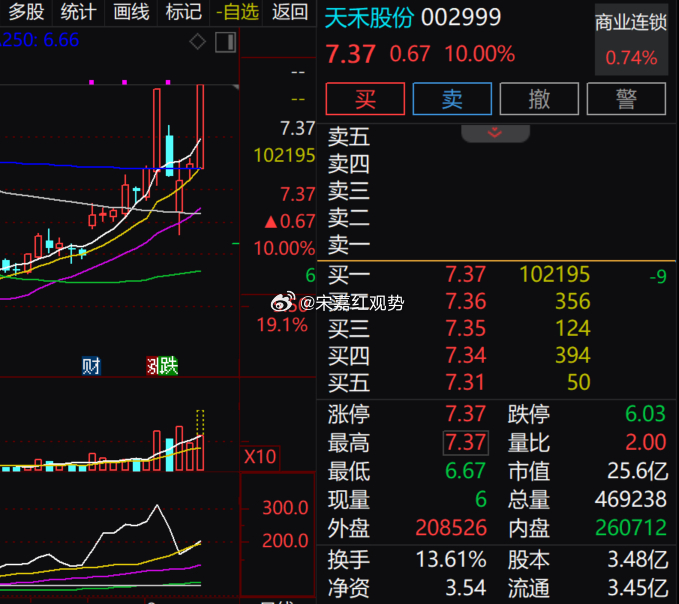Click the first magenta marker dot

tap(91, 82)
